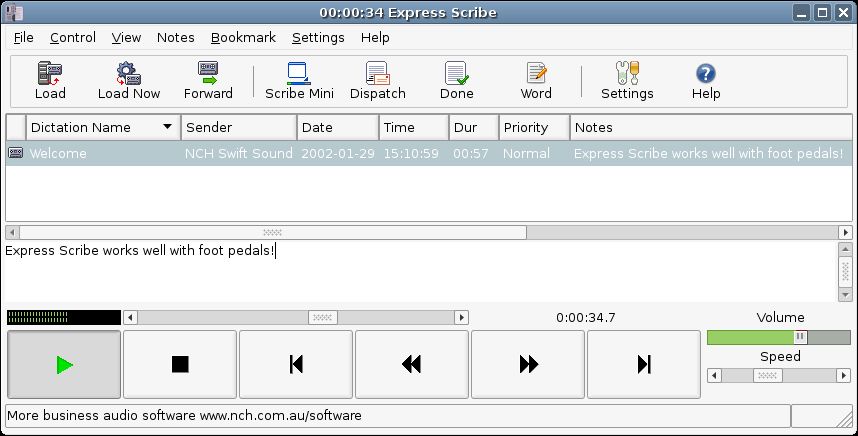
Task: Click the Volume slider handle
Action: tap(800, 337)
